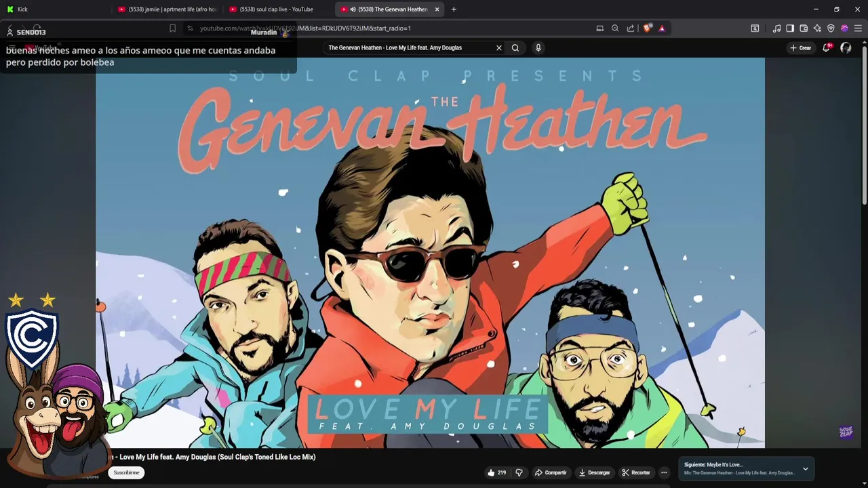The image size is (868, 488).
Task: Click the zoom magnifier icon in address bar
Action: coord(615,28)
